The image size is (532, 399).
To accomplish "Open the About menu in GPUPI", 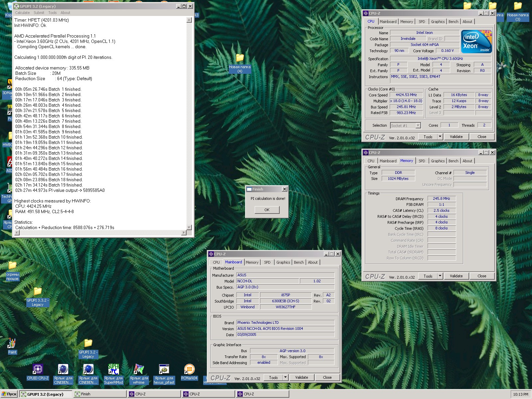I will (x=66, y=13).
